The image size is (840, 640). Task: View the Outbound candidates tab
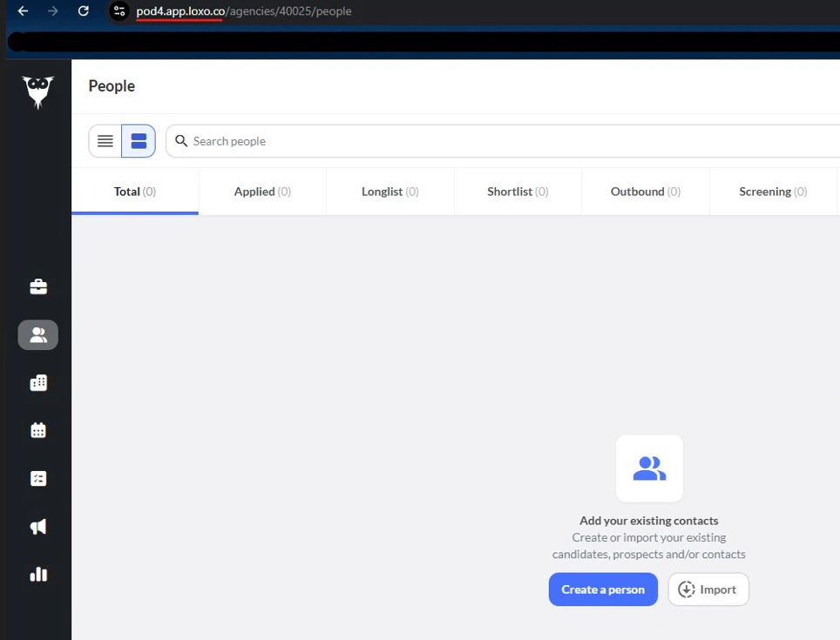(x=645, y=191)
